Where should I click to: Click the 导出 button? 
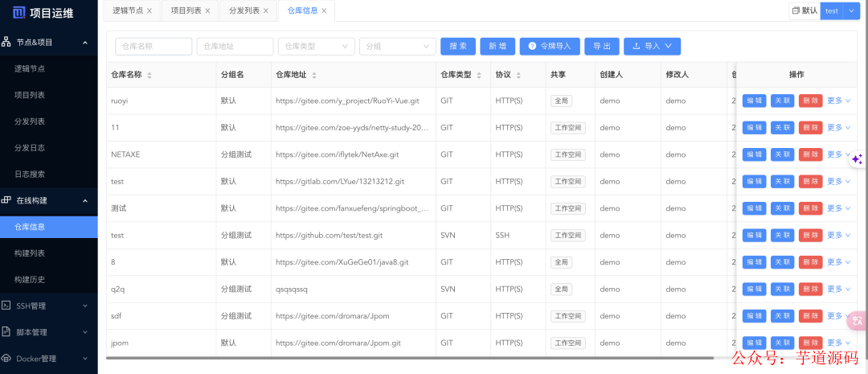coord(601,47)
